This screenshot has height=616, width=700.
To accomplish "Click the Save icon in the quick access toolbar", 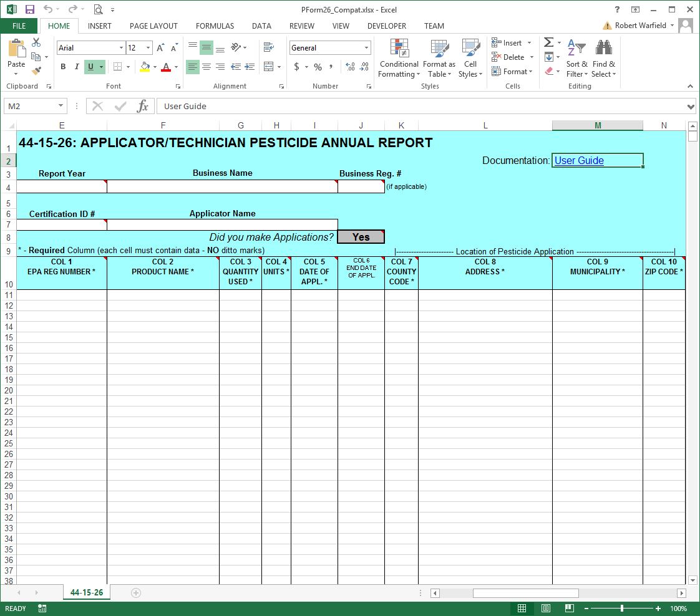I will click(x=29, y=9).
